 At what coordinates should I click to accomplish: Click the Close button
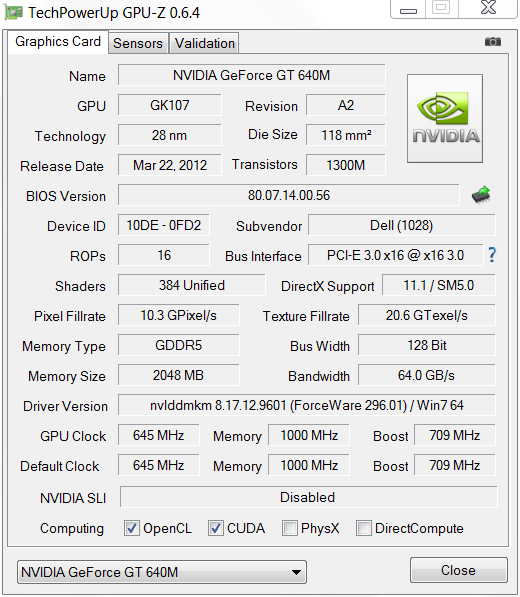coord(458,570)
